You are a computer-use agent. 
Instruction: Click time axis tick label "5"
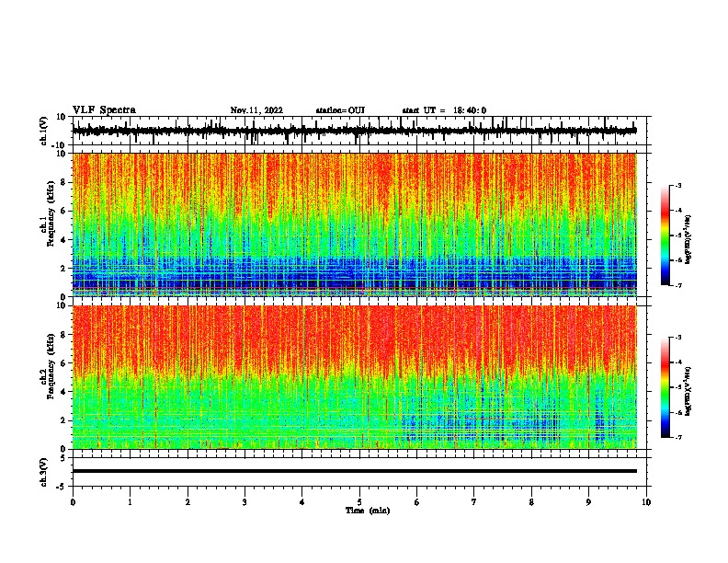coord(359,502)
